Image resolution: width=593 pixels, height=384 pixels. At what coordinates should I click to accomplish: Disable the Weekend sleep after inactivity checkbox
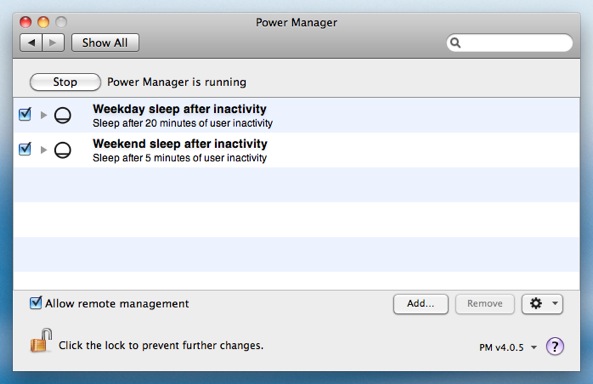point(25,149)
